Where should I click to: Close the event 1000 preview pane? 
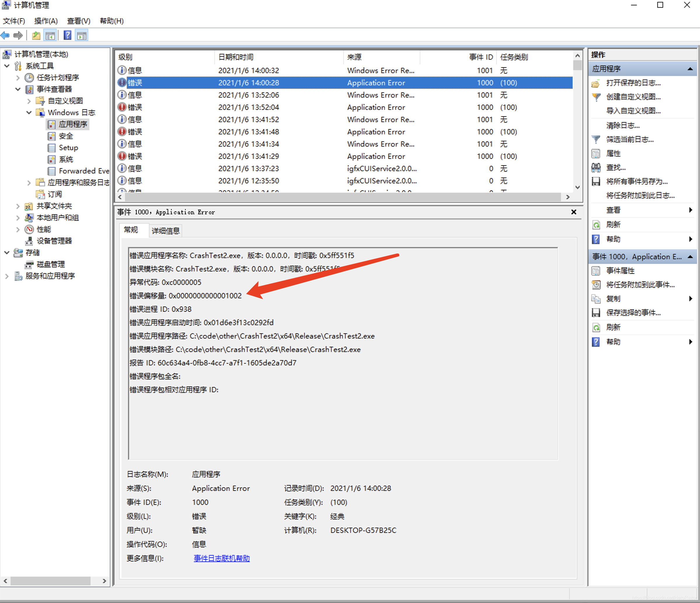(x=573, y=212)
